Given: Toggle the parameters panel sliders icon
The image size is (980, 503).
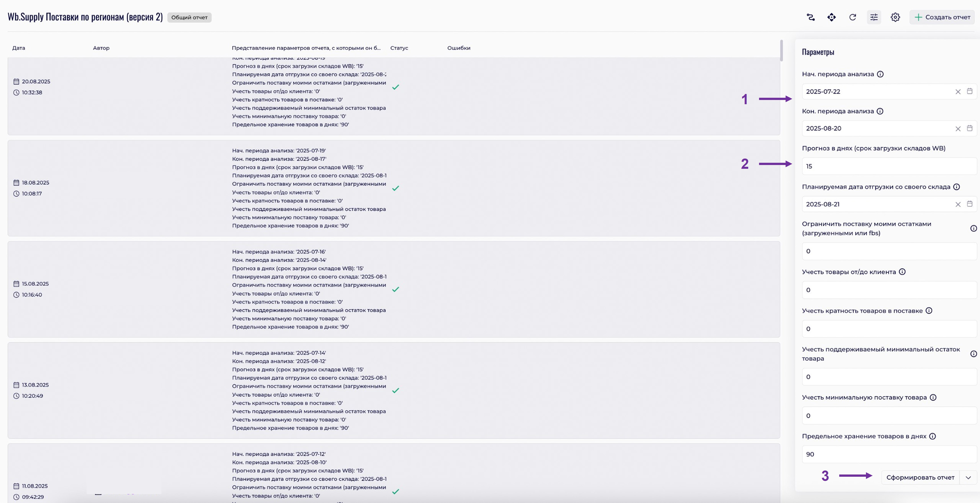Looking at the screenshot, I should click(x=874, y=17).
